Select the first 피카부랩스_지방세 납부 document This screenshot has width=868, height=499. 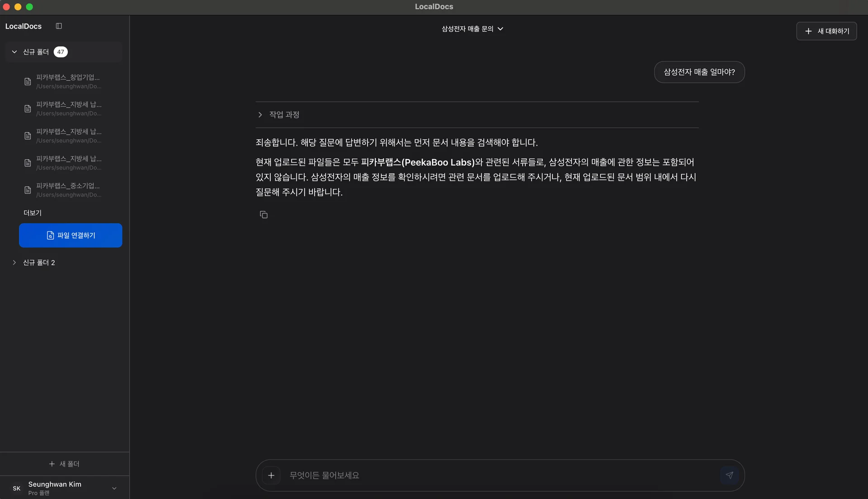tap(69, 108)
